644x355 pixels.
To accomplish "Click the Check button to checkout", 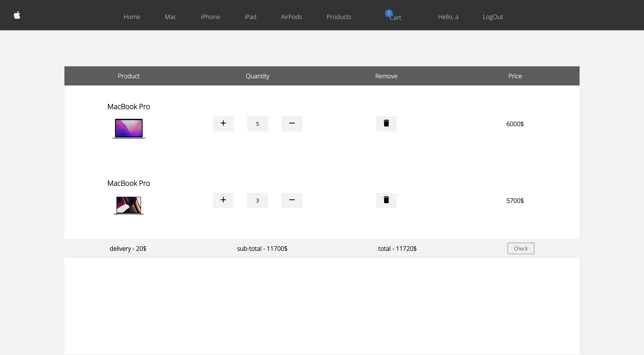I will tap(521, 248).
